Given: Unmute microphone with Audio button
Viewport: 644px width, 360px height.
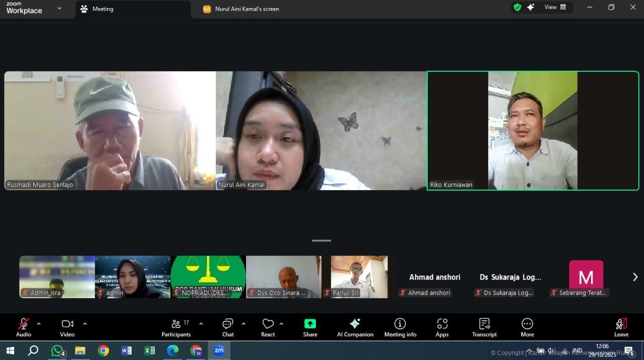Looking at the screenshot, I should [x=24, y=328].
